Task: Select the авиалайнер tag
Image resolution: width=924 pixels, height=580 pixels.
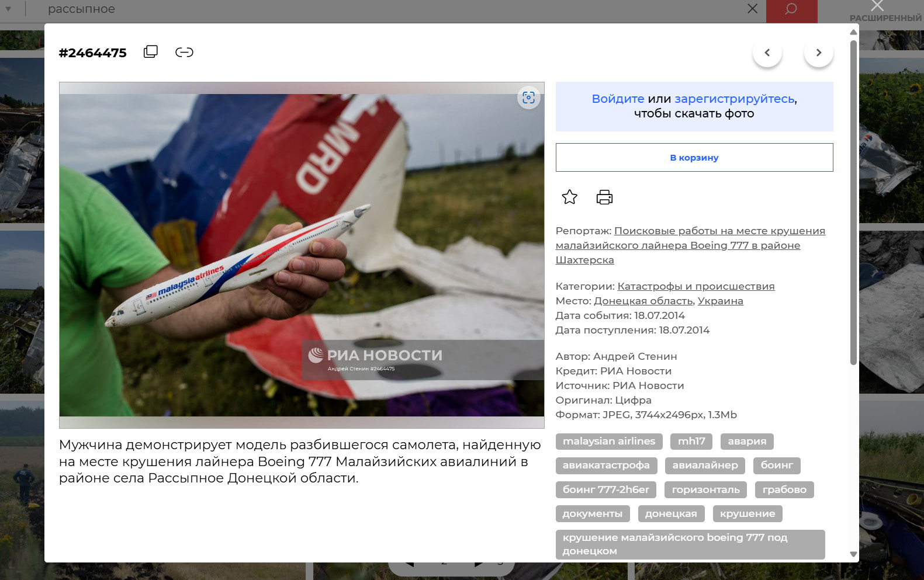Action: (705, 466)
